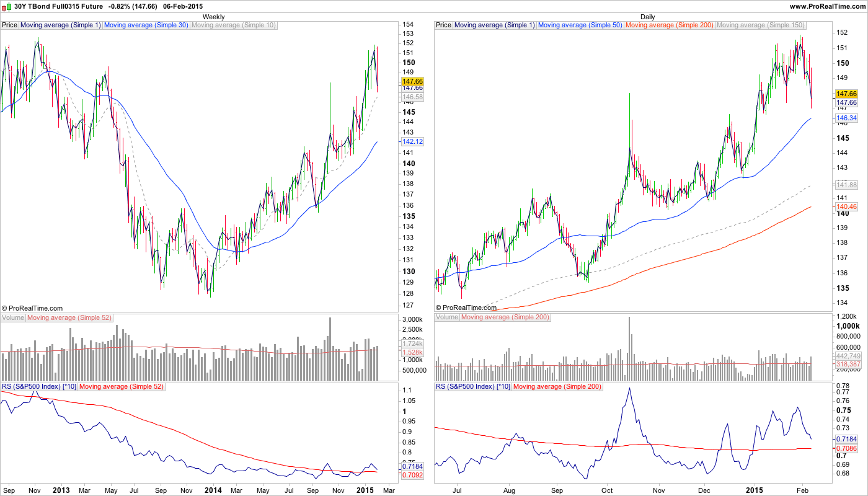Screen dimensions: 868x496
Task: Click the Dec label on Daily time axis
Action: 705,490
